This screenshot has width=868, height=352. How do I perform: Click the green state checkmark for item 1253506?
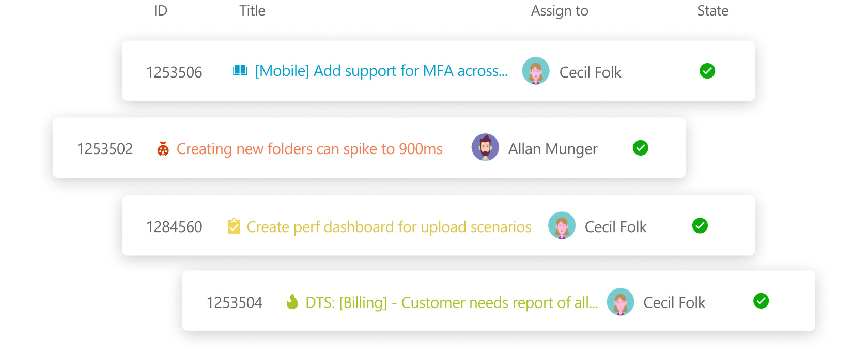click(707, 71)
